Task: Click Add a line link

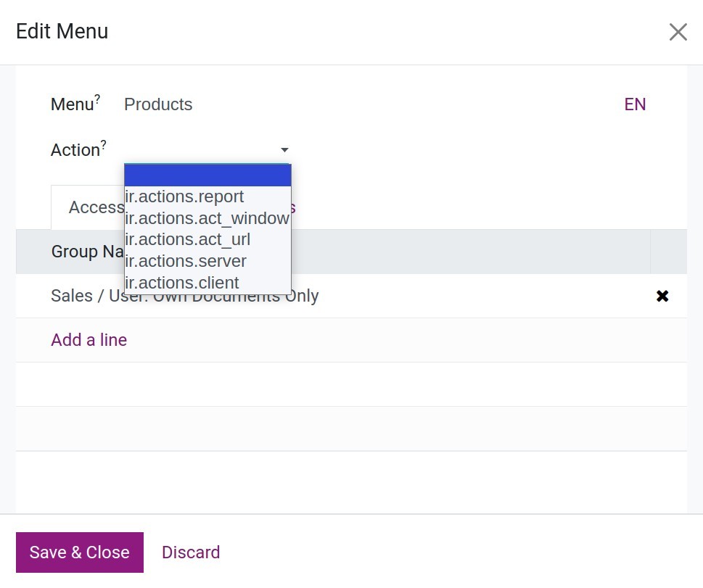Action: point(89,340)
